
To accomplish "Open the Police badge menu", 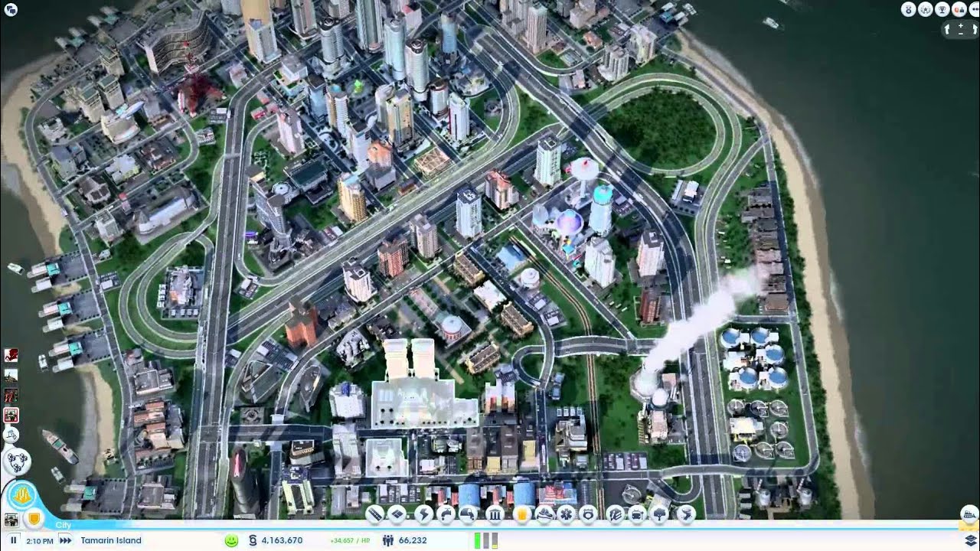I will [588, 514].
